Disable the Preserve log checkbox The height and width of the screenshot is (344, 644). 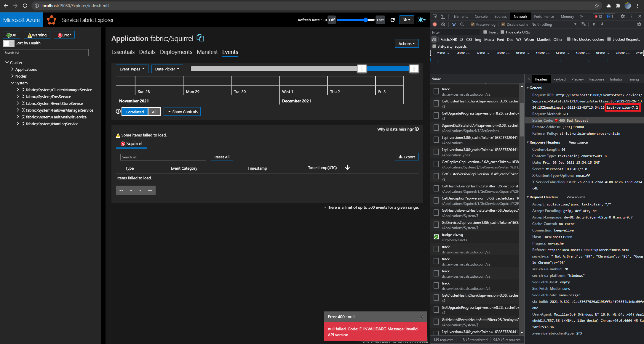pos(472,24)
